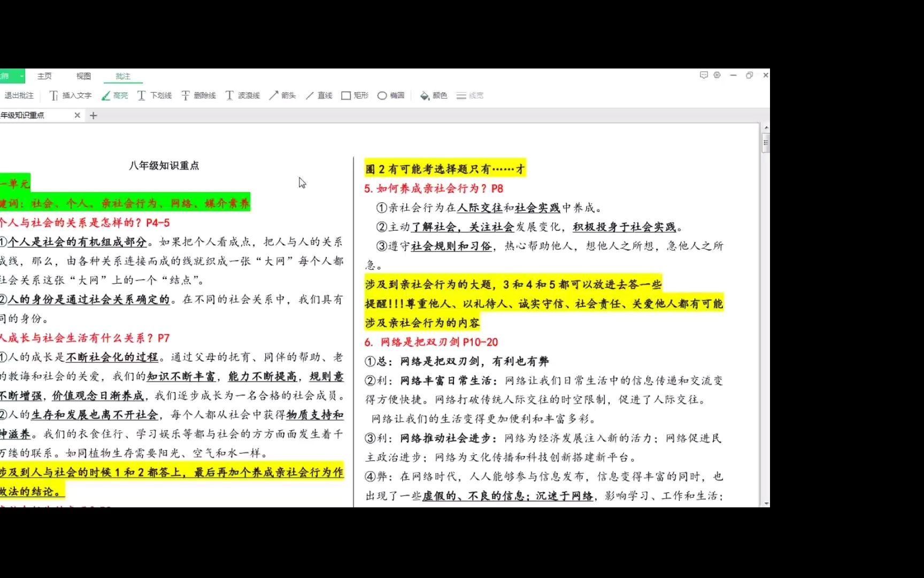Click underlined text 不断社会化的过程
The width and height of the screenshot is (924, 578).
coord(112,357)
